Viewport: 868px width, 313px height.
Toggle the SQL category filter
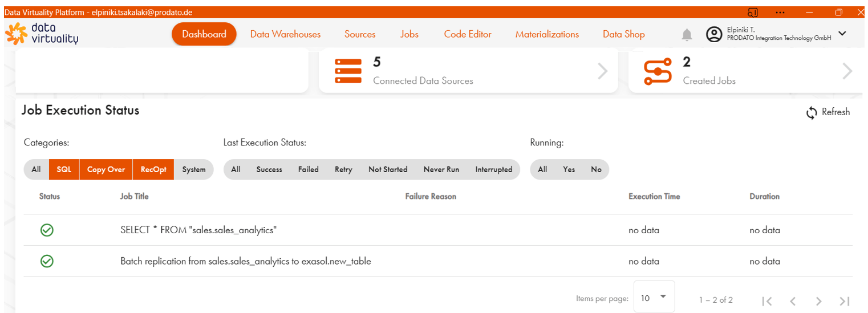coord(64,169)
